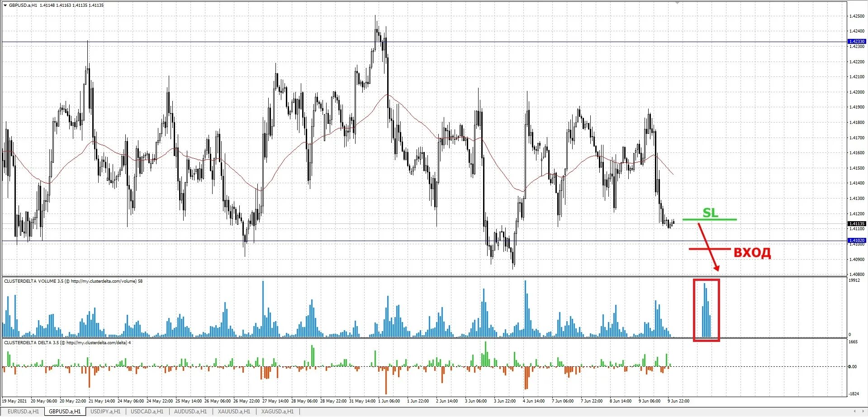Click the 4 Jun 14:00 time axis label
The image size is (868, 417).
(x=534, y=401)
